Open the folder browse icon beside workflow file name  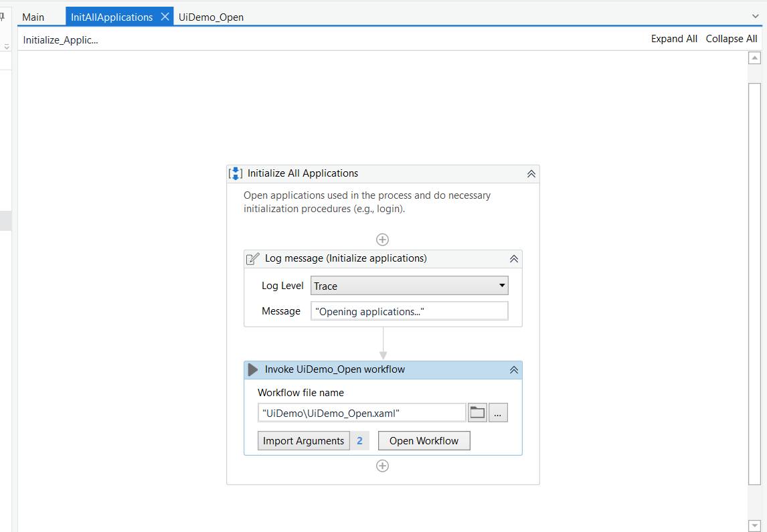(477, 412)
